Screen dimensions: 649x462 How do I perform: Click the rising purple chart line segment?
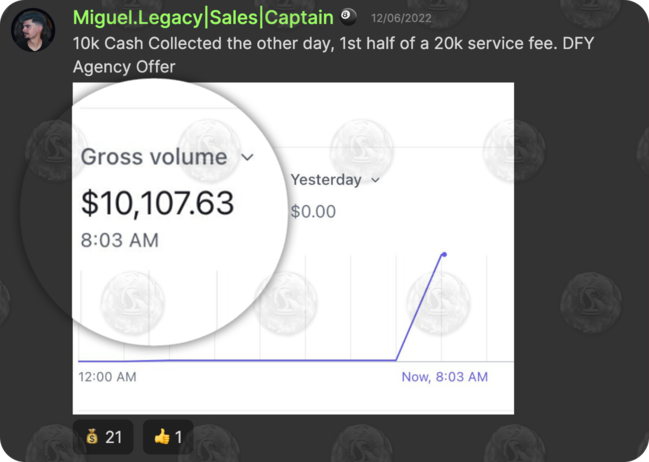point(420,307)
